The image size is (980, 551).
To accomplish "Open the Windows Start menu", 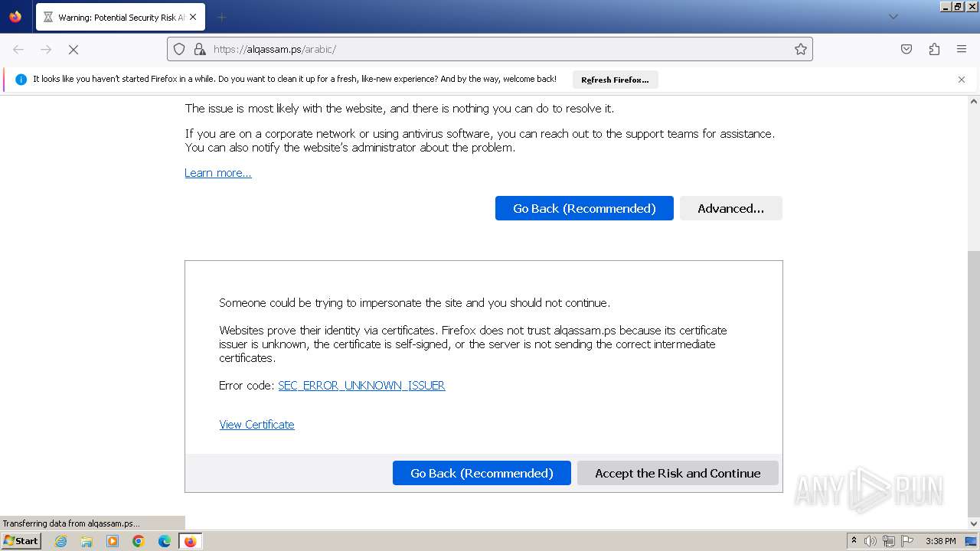I will [21, 541].
